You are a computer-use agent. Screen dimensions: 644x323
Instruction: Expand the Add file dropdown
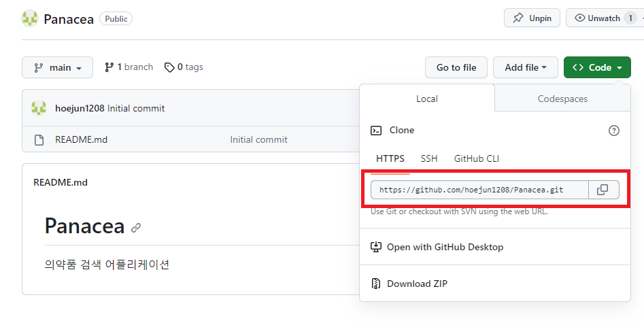[x=525, y=67]
